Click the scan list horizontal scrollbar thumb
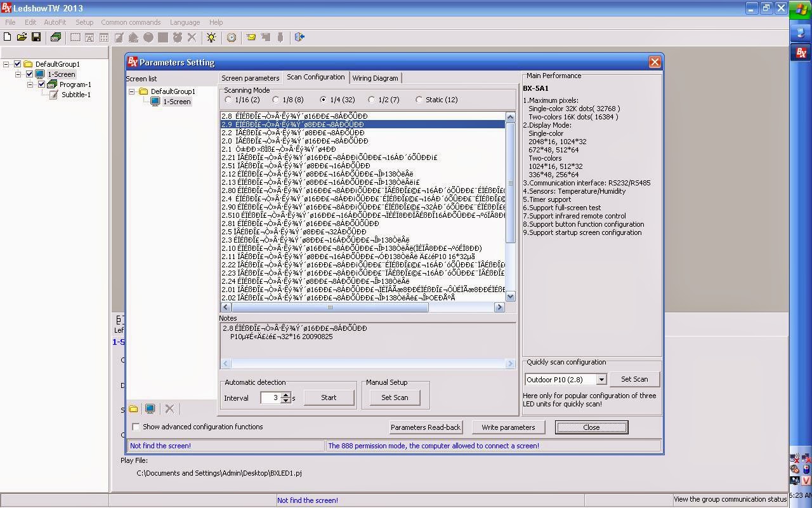This screenshot has height=508, width=812. tap(330, 307)
